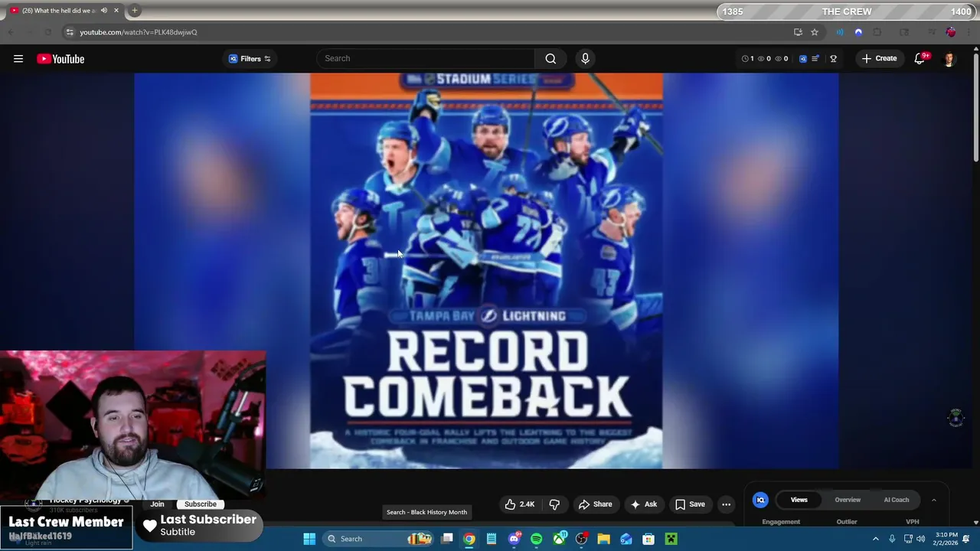Open the YouTube hamburger guide menu
This screenshot has height=551, width=980.
(x=18, y=59)
